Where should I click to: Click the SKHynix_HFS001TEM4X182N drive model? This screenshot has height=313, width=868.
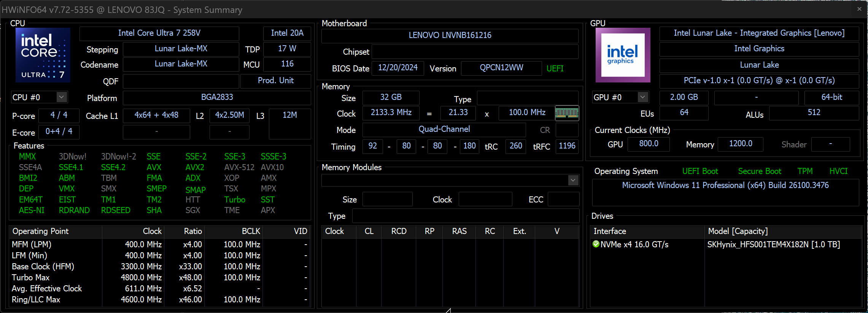[774, 244]
